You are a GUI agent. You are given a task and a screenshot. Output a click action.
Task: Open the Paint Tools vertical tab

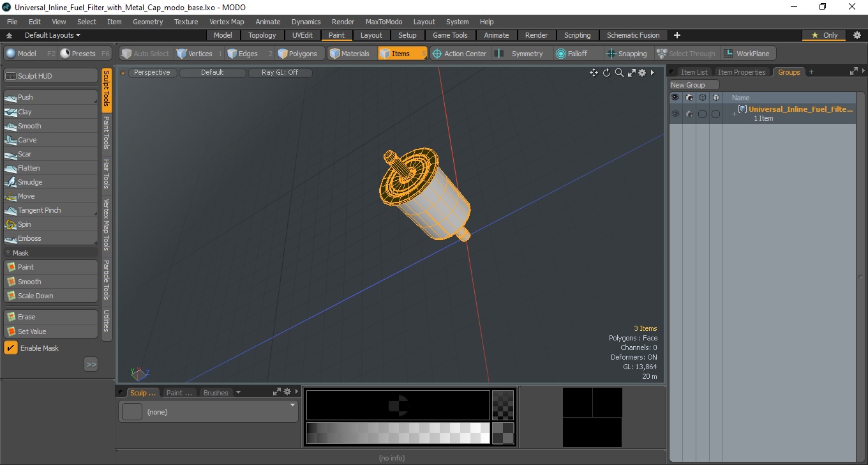(107, 133)
